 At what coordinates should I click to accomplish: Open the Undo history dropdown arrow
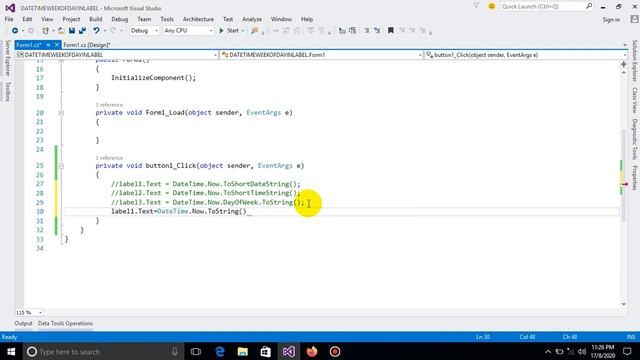104,31
